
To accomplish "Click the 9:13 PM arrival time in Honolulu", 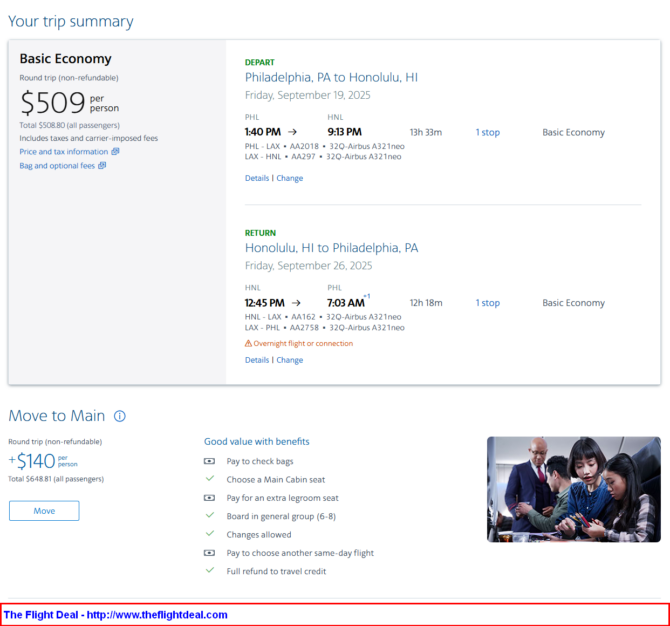I will tap(344, 132).
